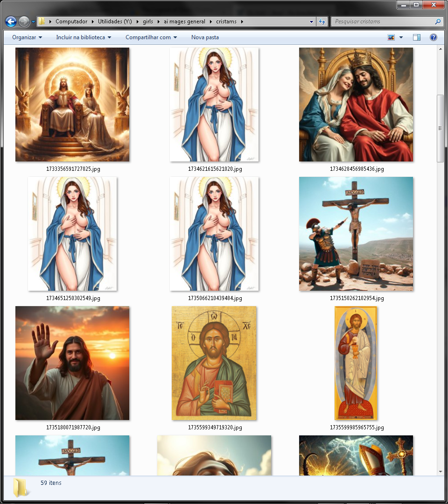Click the folder icon in address bar

click(x=42, y=21)
